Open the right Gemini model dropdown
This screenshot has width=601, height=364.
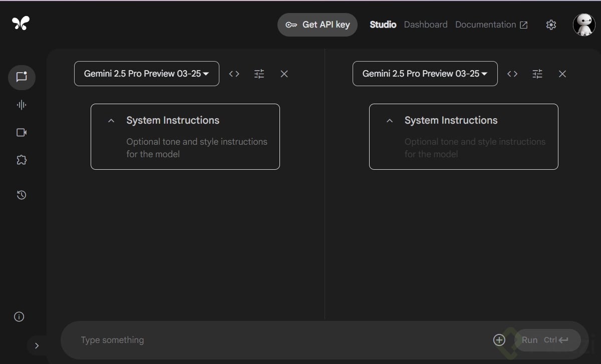425,74
